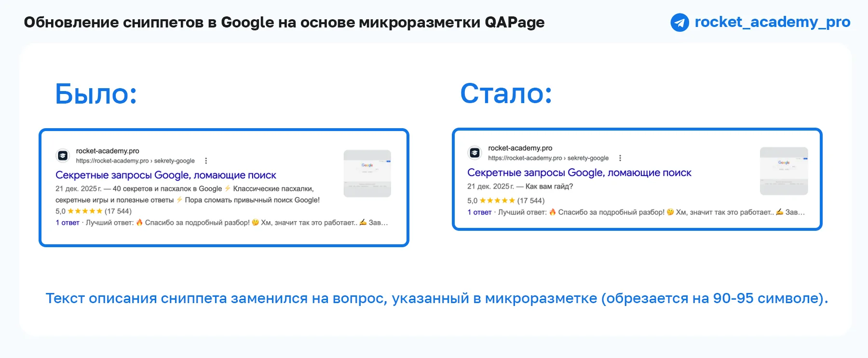Screen dimensions: 868x358
Task: Click the site favicon in the Стало snippet
Action: tap(475, 153)
